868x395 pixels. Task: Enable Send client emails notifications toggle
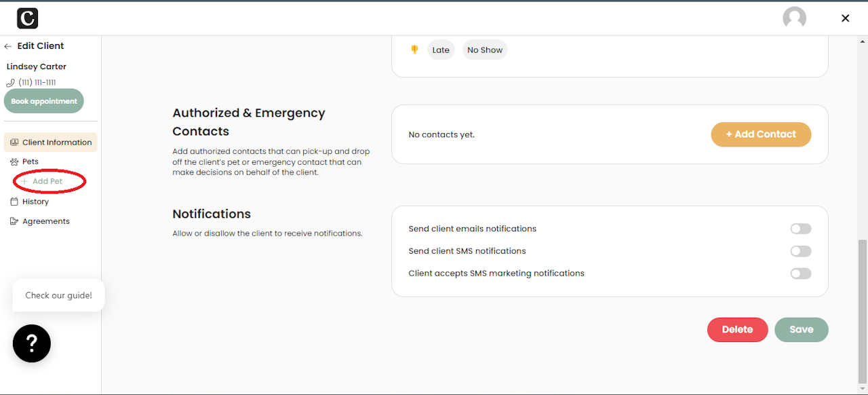[x=800, y=229]
